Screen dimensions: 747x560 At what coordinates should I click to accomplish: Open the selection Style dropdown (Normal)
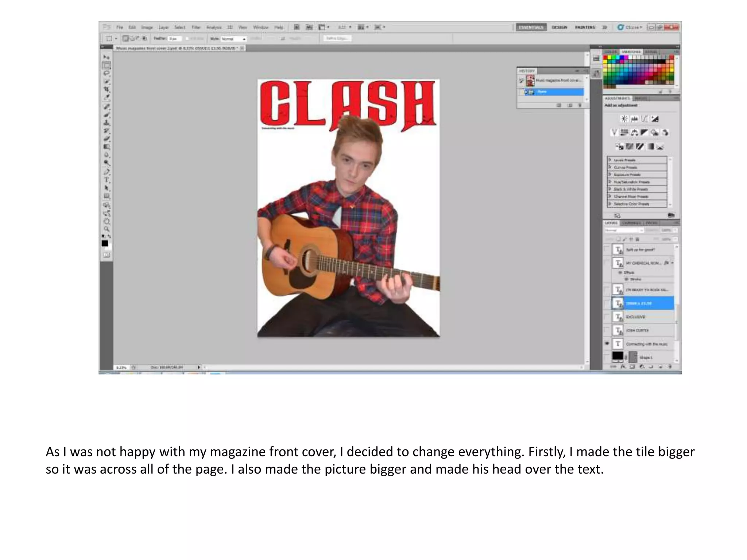pos(234,39)
